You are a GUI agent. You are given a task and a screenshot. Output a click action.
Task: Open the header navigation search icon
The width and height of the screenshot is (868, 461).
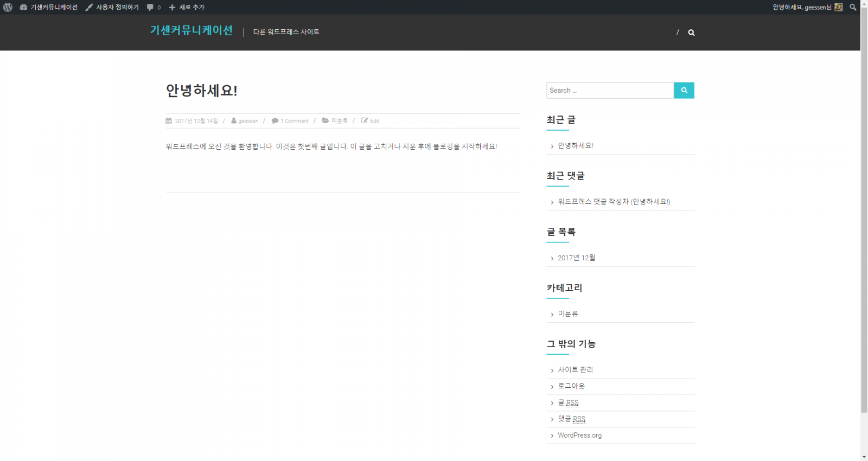[x=691, y=33]
